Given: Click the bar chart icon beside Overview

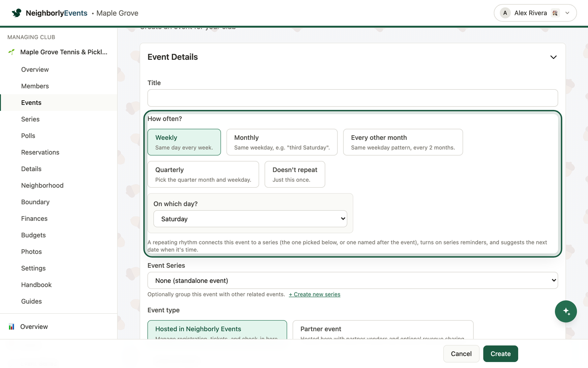Looking at the screenshot, I should click(11, 327).
